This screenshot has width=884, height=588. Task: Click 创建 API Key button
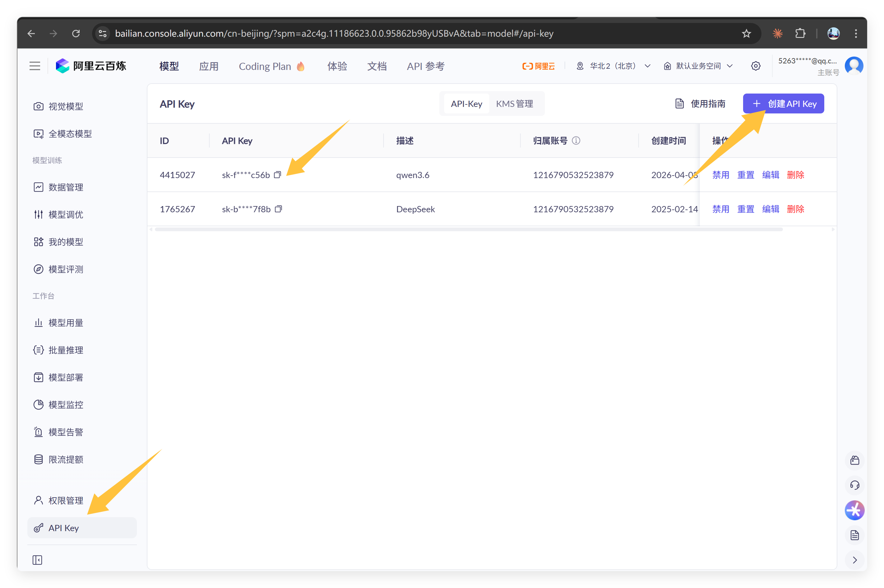click(x=784, y=104)
